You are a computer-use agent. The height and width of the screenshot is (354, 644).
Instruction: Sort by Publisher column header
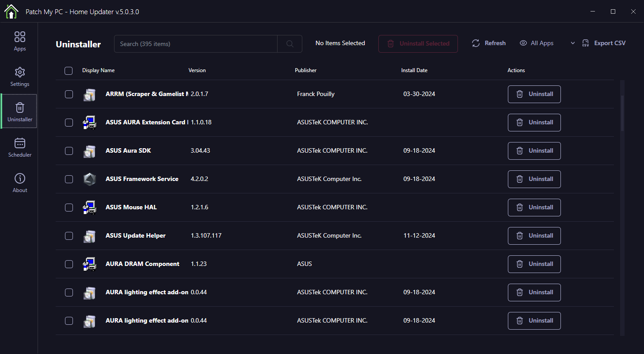[x=306, y=70]
